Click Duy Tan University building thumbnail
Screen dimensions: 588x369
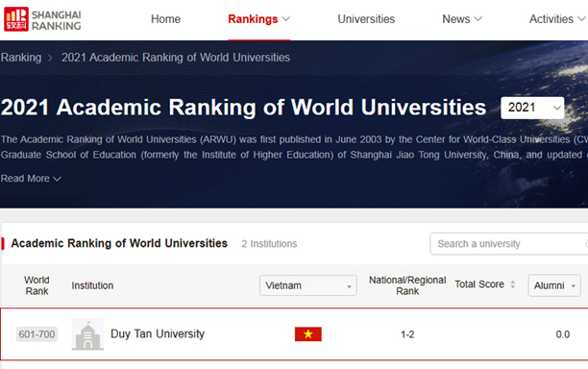click(87, 334)
